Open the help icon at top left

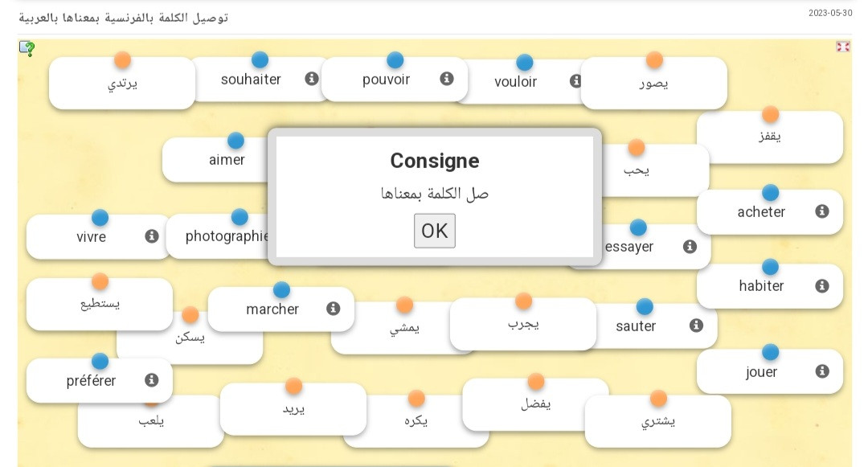click(27, 49)
